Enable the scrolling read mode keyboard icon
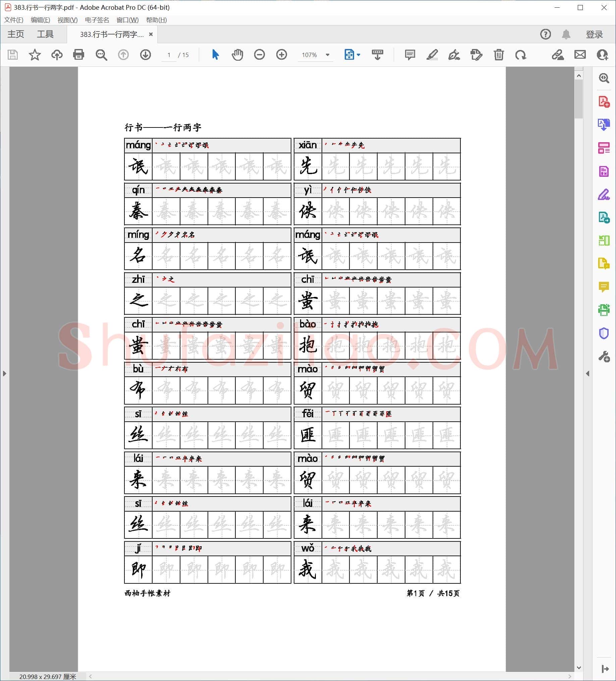This screenshot has width=616, height=681. [x=377, y=55]
